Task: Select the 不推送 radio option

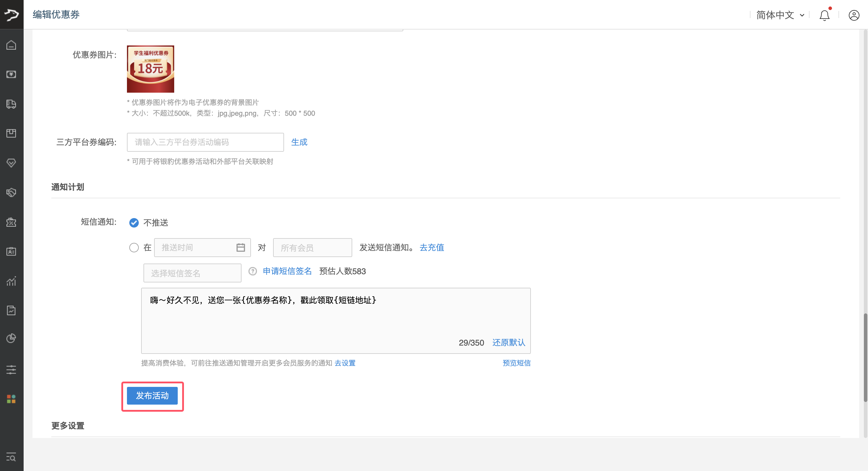Action: point(134,223)
